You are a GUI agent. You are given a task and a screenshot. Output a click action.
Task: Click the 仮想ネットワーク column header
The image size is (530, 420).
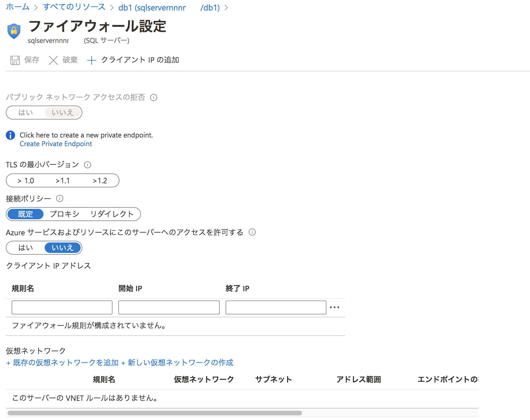click(204, 379)
